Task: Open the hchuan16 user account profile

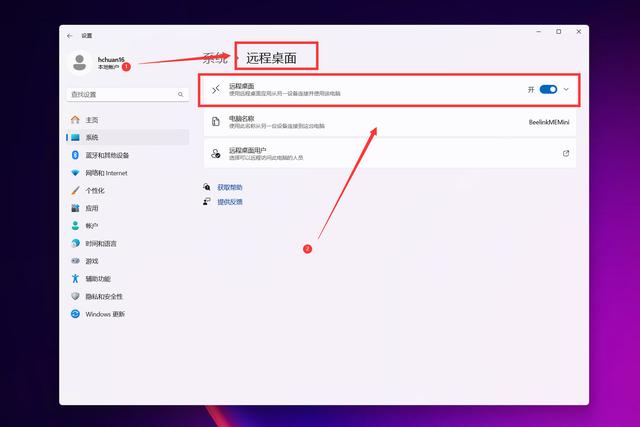Action: [x=98, y=63]
